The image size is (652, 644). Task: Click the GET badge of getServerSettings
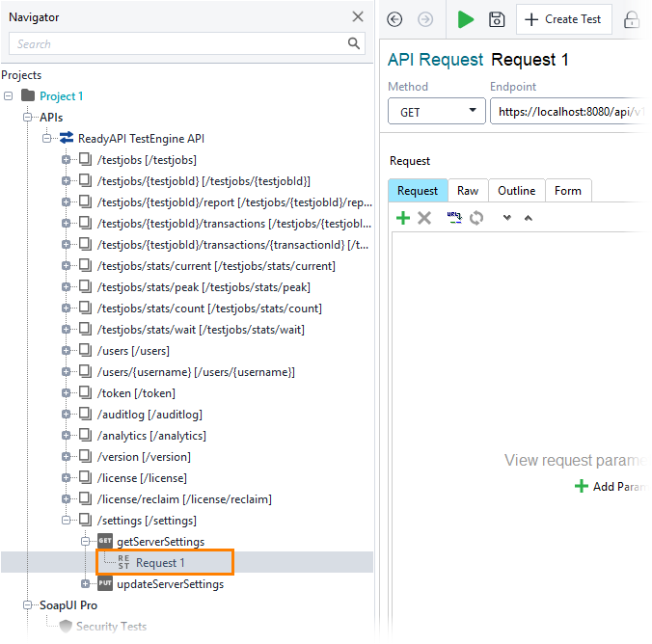click(105, 541)
